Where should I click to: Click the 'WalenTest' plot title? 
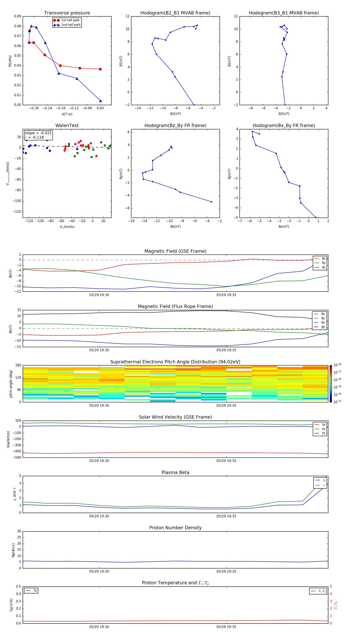tap(67, 125)
